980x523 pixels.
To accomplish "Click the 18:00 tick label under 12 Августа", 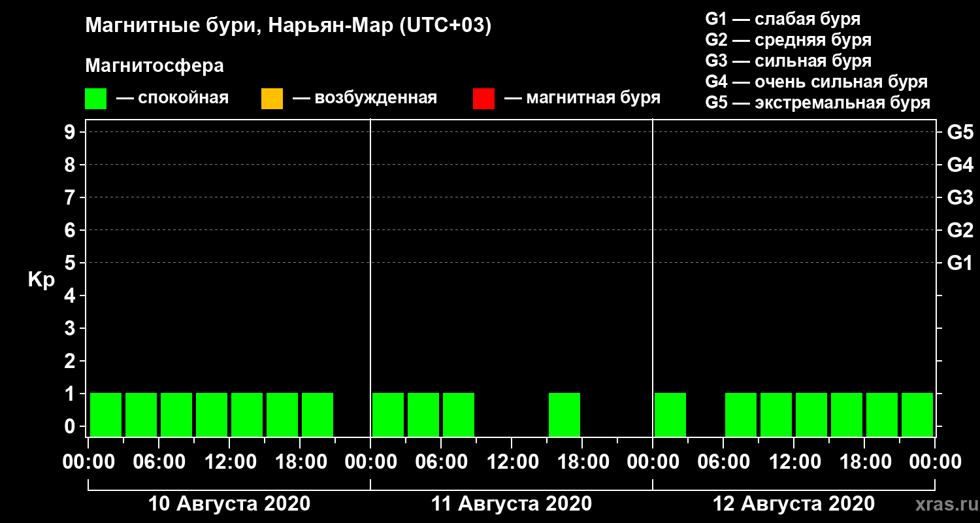I will coord(864,462).
